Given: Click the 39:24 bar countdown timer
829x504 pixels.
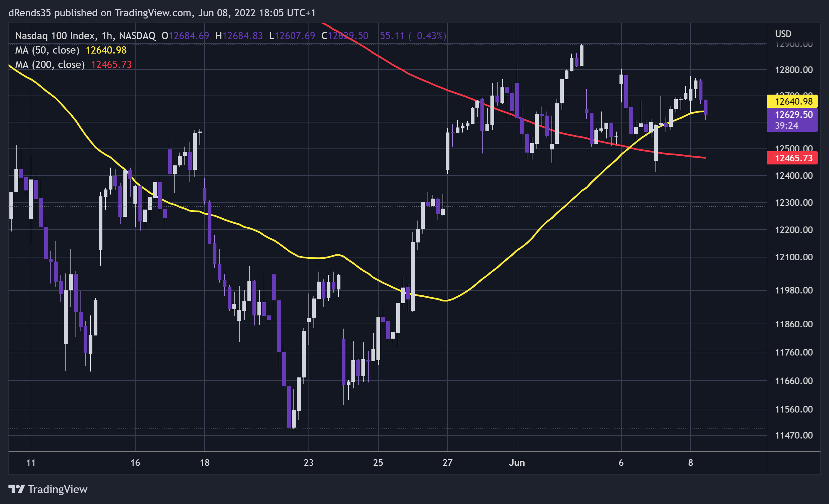Looking at the screenshot, I should [786, 126].
